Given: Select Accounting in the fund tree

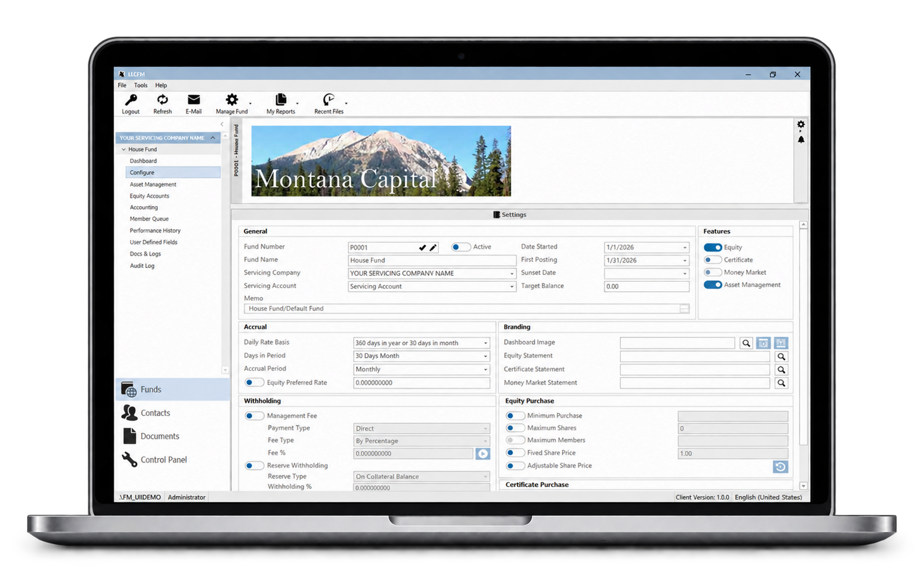Looking at the screenshot, I should 143,208.
